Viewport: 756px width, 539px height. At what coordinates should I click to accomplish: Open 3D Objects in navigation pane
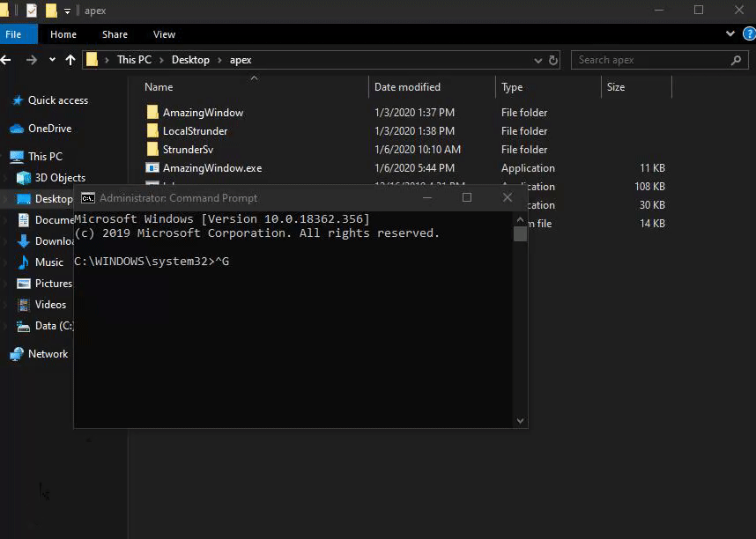point(60,178)
